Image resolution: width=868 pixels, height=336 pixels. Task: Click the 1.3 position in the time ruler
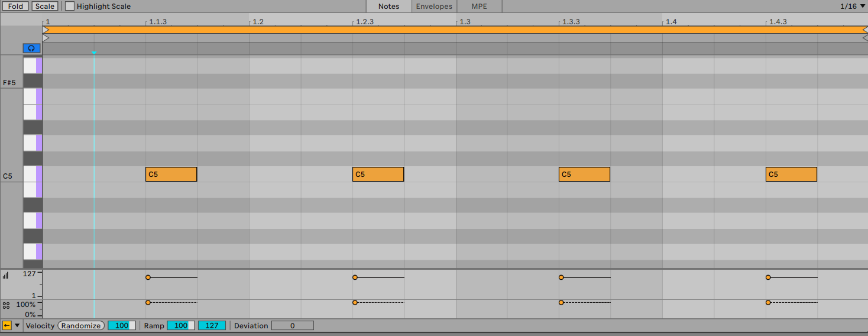(x=465, y=22)
